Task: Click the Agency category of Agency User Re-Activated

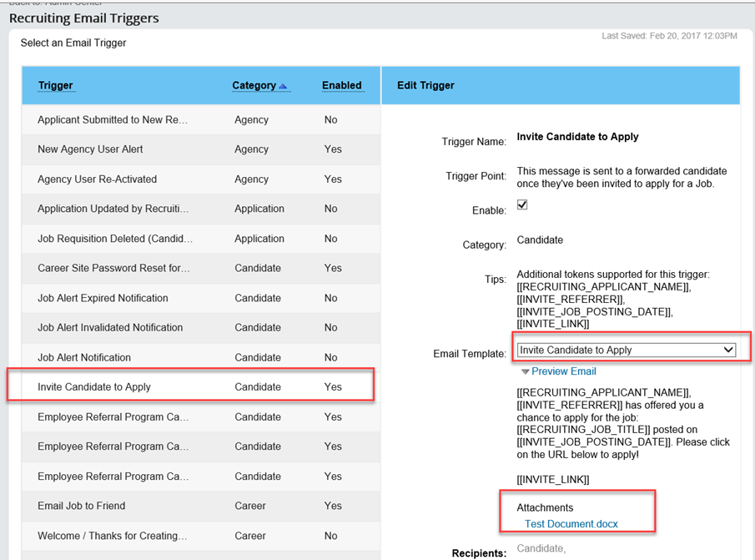Action: click(251, 179)
